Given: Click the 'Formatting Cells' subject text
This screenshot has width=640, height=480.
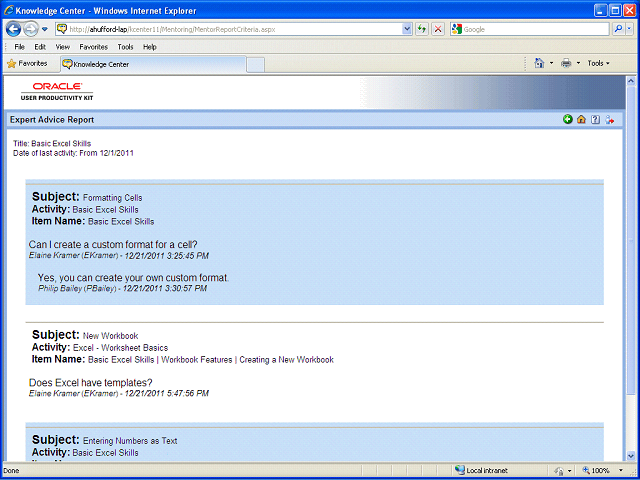Looking at the screenshot, I should (x=113, y=198).
